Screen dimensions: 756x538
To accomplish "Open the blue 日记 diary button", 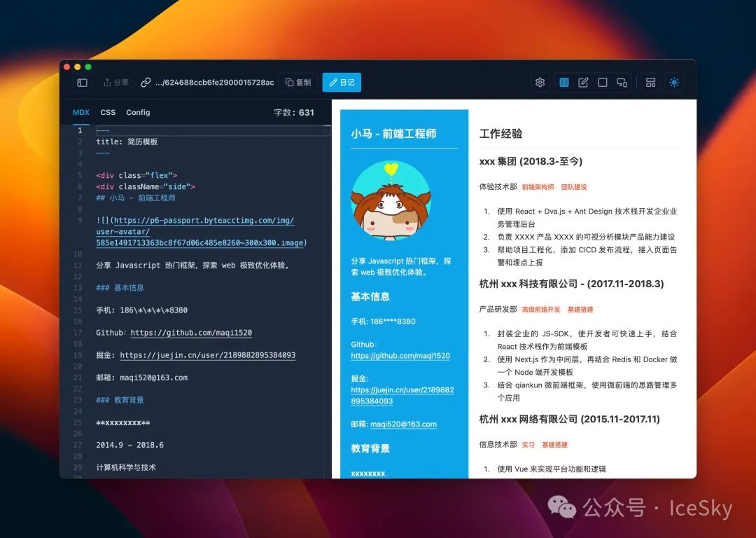I will [x=342, y=83].
